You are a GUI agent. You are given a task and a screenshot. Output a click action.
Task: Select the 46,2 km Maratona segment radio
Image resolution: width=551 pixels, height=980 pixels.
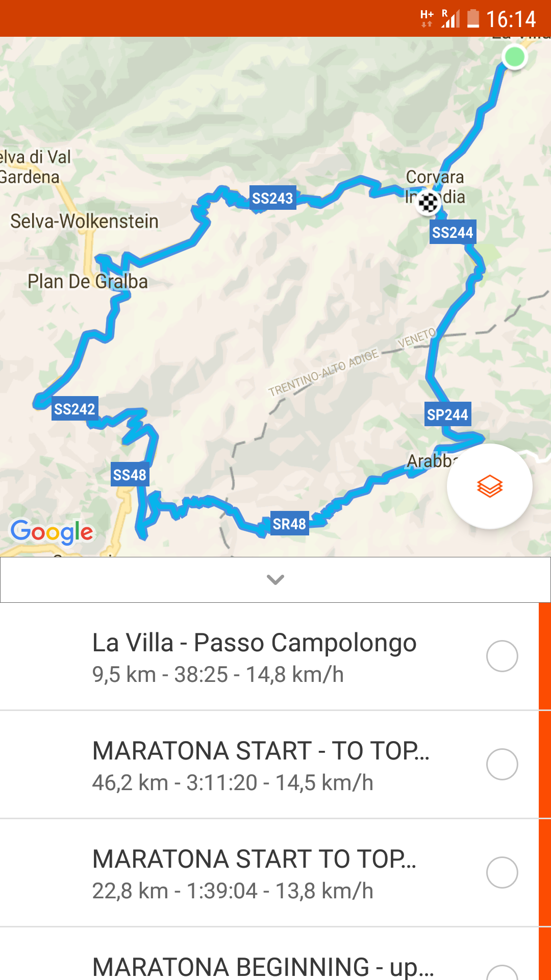pos(502,764)
